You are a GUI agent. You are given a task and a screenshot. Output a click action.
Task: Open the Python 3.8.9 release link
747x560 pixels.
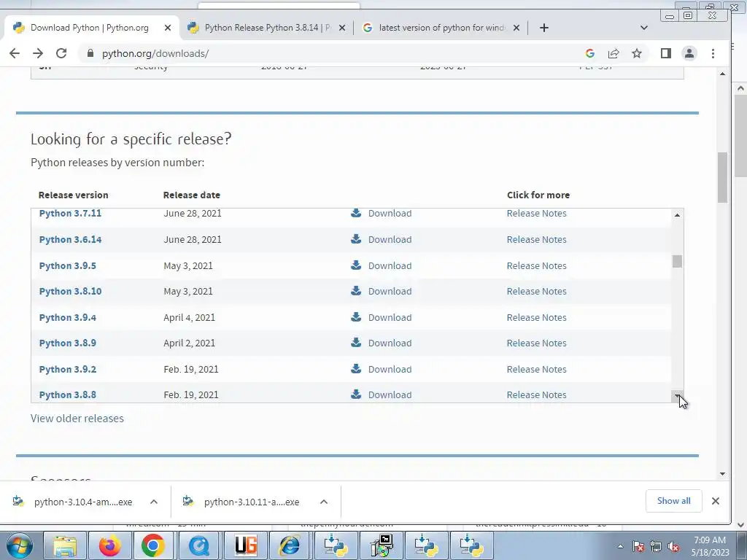click(x=67, y=343)
